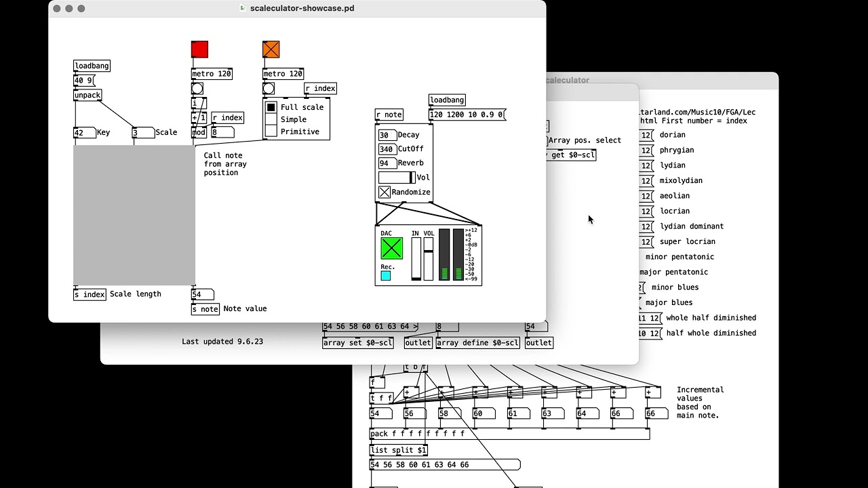
Task: Click the Key number box showing 42
Action: click(84, 133)
